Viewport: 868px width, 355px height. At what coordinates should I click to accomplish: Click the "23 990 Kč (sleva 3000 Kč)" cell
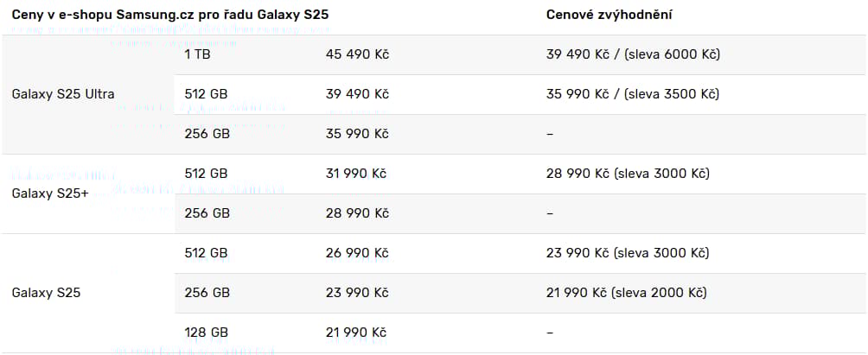coord(628,253)
